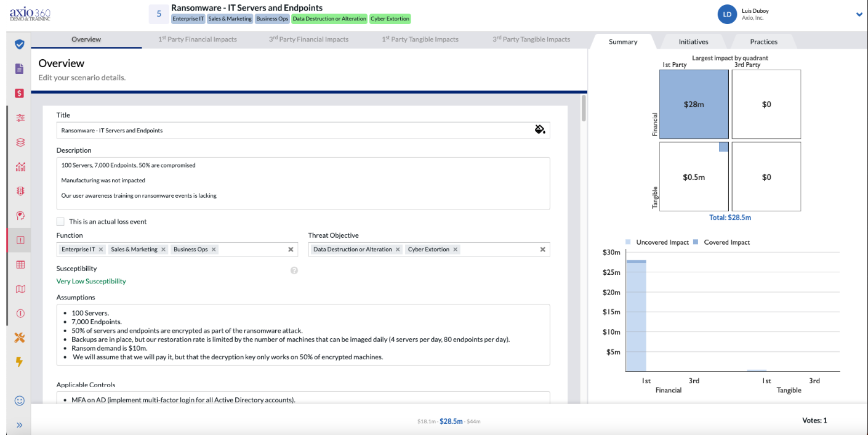Click the Susceptibility help question mark icon
This screenshot has width=868, height=435.
[294, 270]
